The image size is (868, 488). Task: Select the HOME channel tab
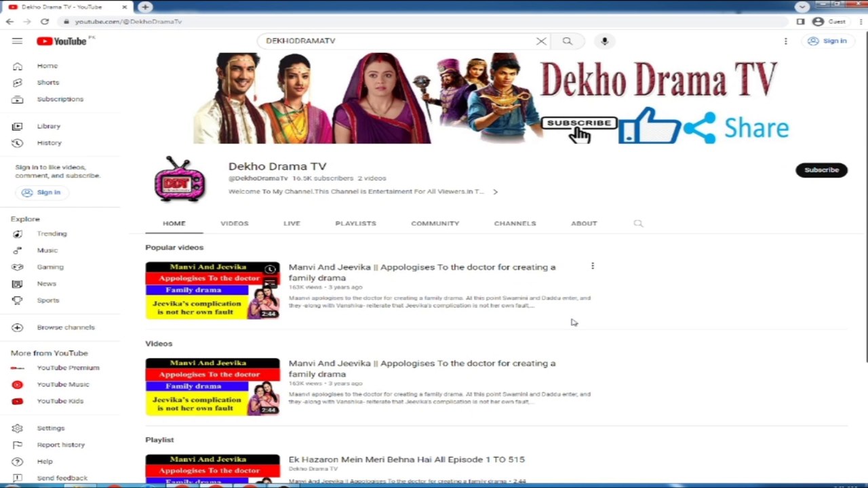(x=174, y=224)
